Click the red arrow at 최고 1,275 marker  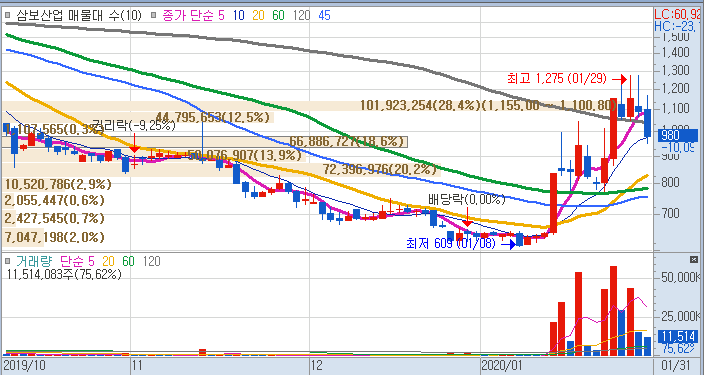620,79
